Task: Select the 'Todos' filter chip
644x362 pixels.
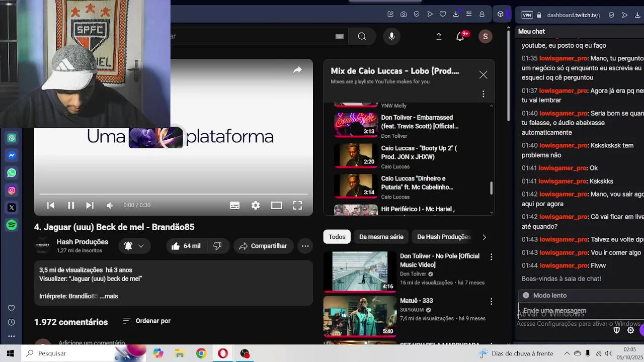Action: pyautogui.click(x=337, y=237)
